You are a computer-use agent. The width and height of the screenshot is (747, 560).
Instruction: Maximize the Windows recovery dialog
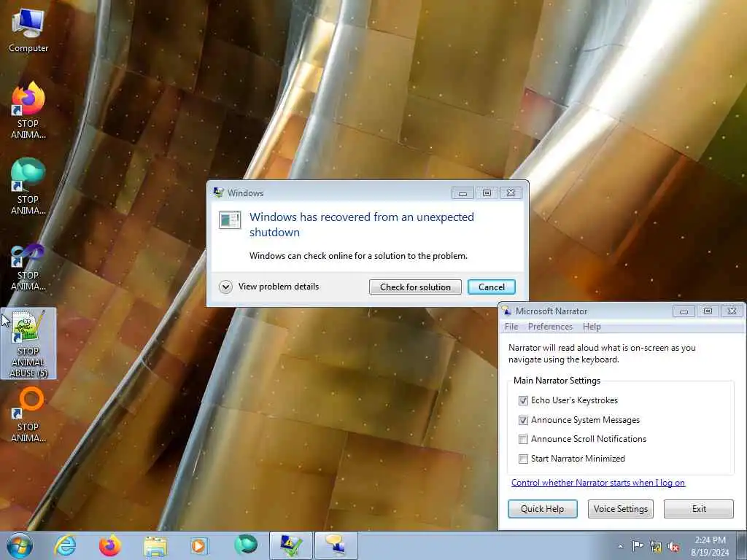487,192
